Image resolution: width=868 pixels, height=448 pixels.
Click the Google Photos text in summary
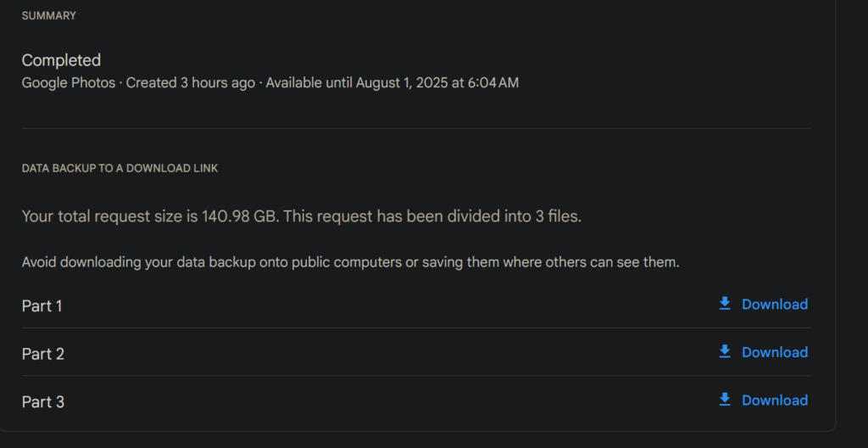(69, 83)
